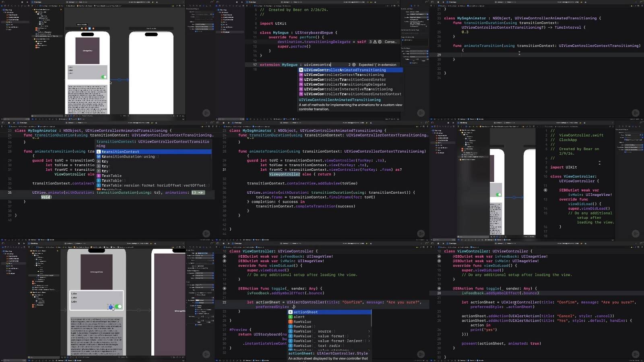Click the IBAction connection circle beside toggle function
Viewport: 644px width, 362px height.
pyautogui.click(x=225, y=288)
